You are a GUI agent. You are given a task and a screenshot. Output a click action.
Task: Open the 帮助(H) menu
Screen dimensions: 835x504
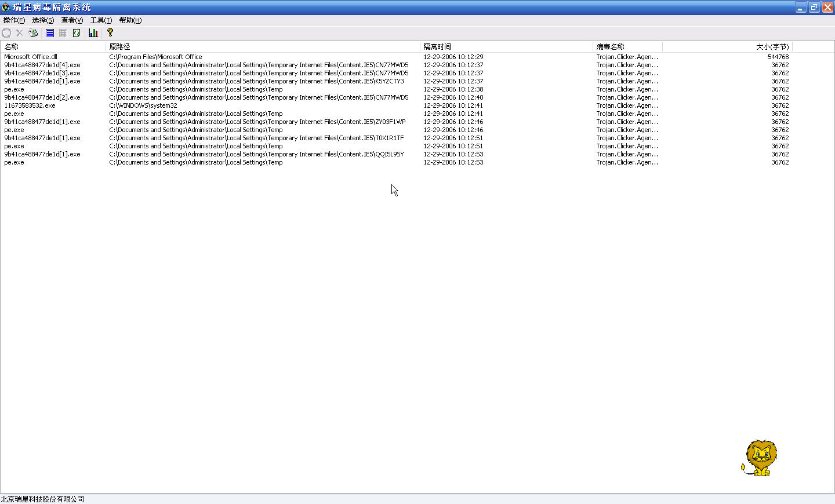[130, 20]
